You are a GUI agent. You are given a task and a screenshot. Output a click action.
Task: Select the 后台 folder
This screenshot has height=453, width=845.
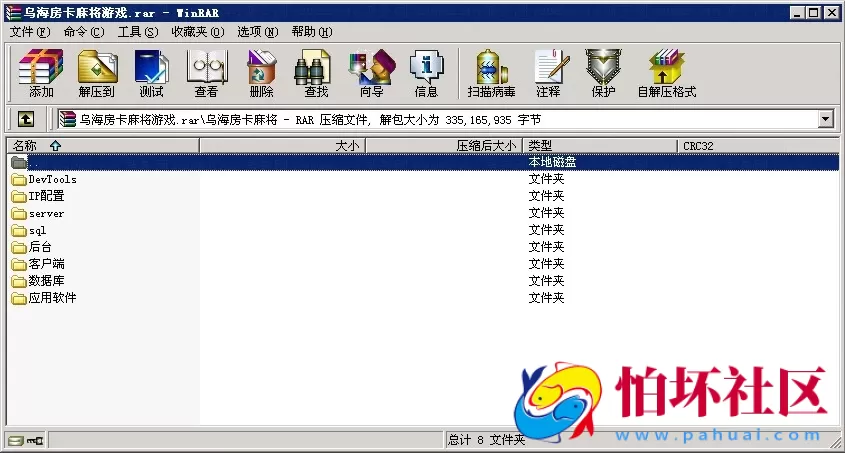pos(32,247)
